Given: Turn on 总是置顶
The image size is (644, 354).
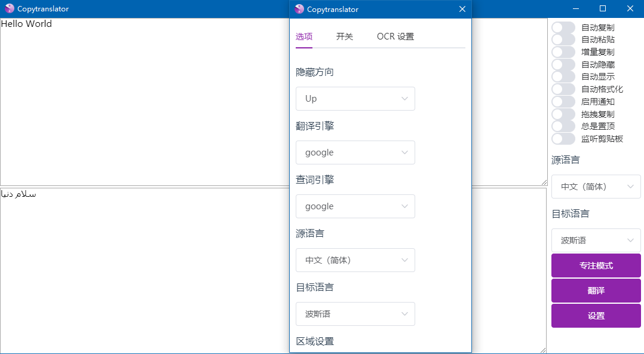Looking at the screenshot, I should coord(562,126).
